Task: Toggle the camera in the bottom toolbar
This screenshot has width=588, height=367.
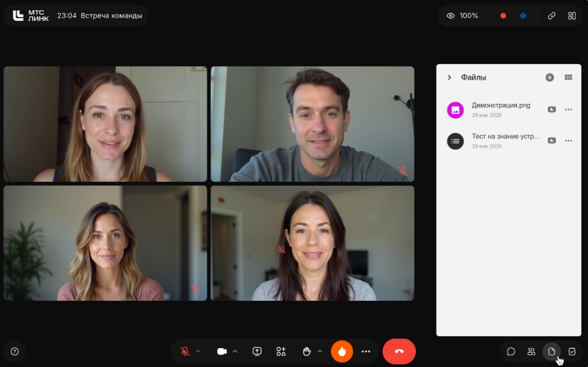Action: point(222,351)
